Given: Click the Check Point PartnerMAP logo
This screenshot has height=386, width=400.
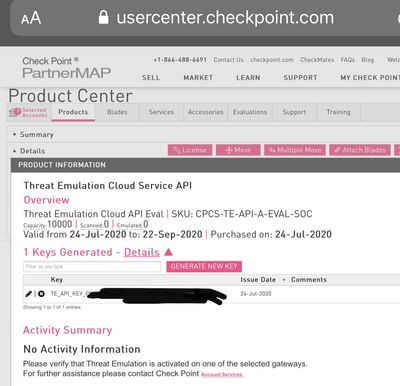Looking at the screenshot, I should 66,68.
